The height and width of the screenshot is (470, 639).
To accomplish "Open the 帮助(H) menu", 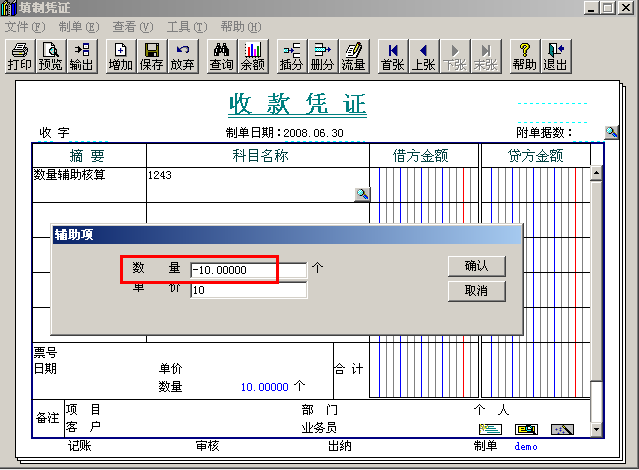I will point(241,27).
